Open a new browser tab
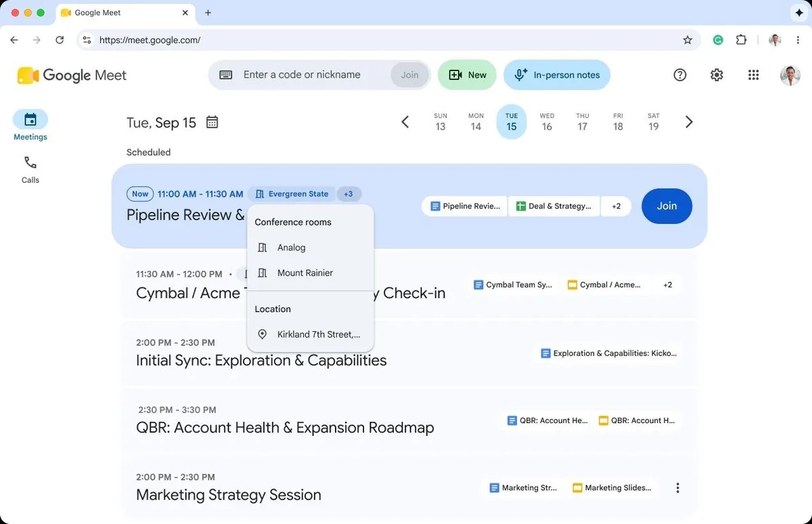The width and height of the screenshot is (812, 524). point(208,13)
